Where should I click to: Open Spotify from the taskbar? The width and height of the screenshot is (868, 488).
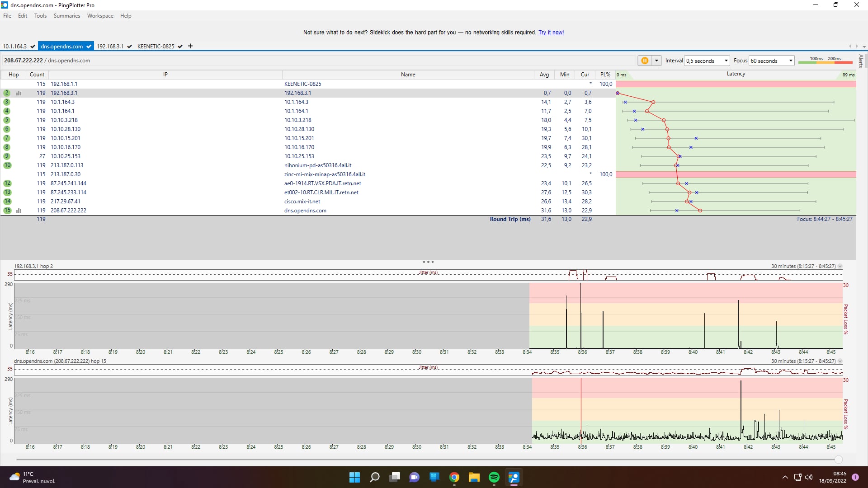pos(494,477)
